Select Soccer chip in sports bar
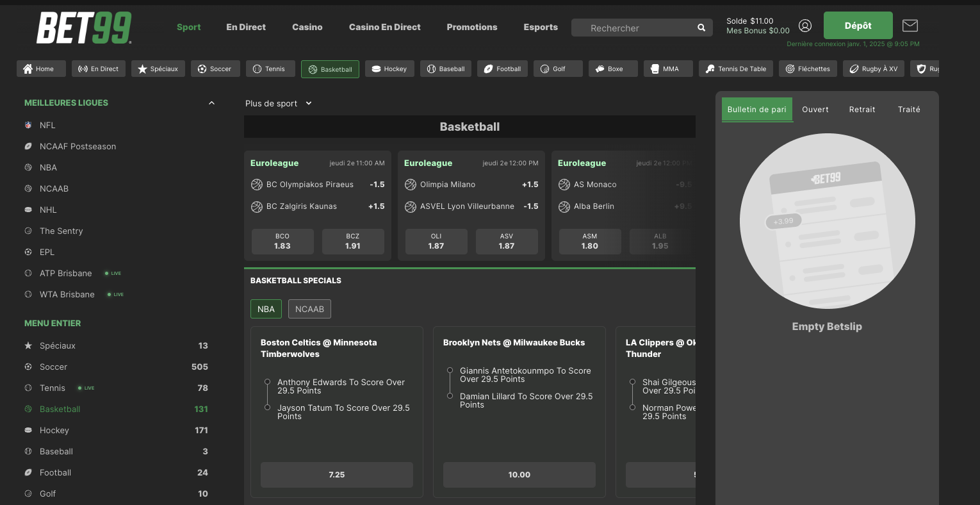 pos(215,69)
